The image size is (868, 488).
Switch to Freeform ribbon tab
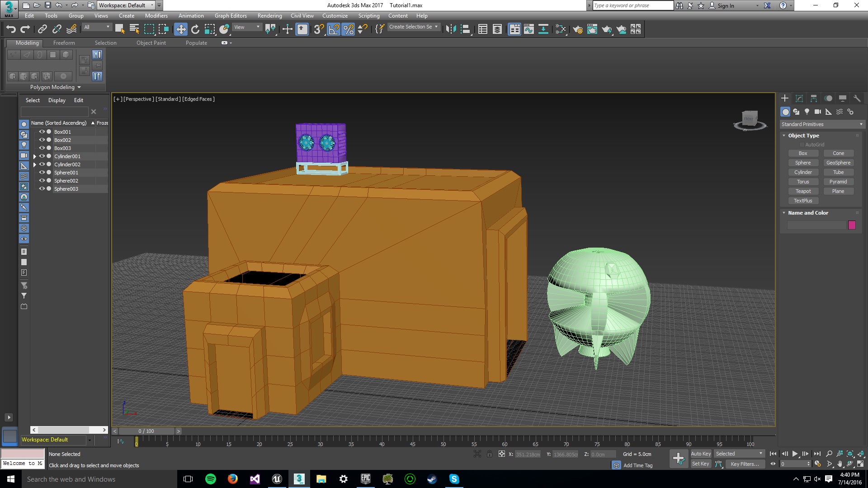[64, 43]
